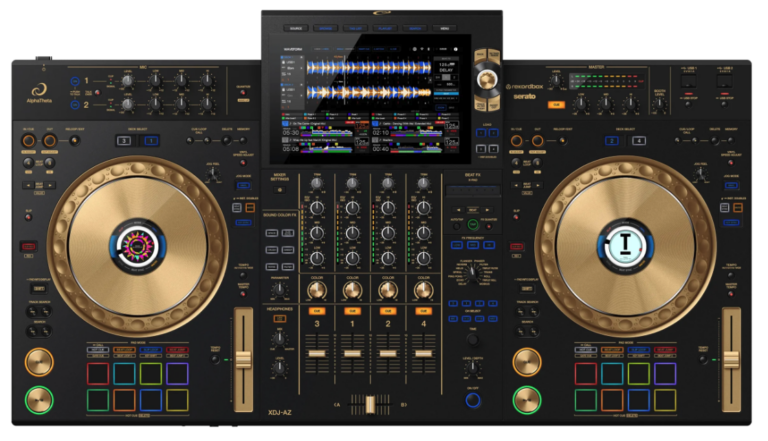Tap the red performance pad on left deck
Viewport: 768px width, 441px height.
click(x=98, y=373)
